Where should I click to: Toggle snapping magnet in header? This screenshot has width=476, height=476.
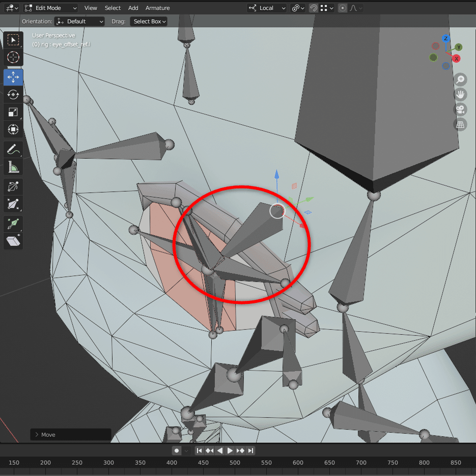(313, 8)
